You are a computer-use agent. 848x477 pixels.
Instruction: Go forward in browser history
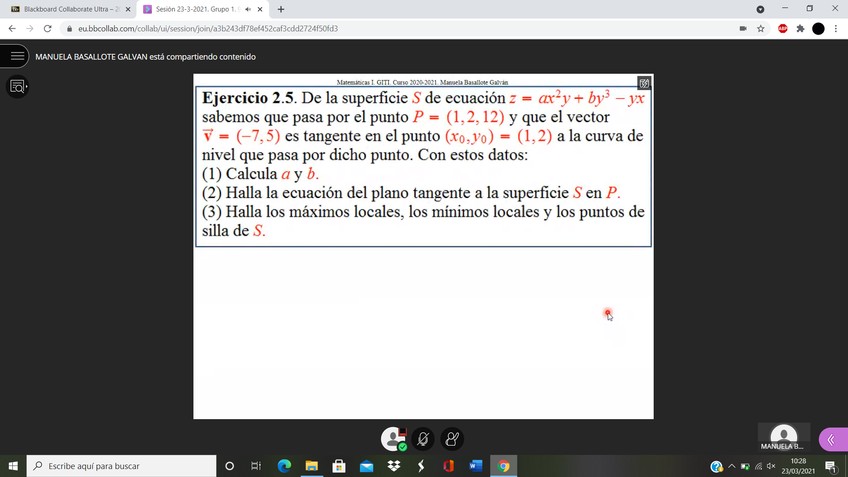tap(30, 29)
